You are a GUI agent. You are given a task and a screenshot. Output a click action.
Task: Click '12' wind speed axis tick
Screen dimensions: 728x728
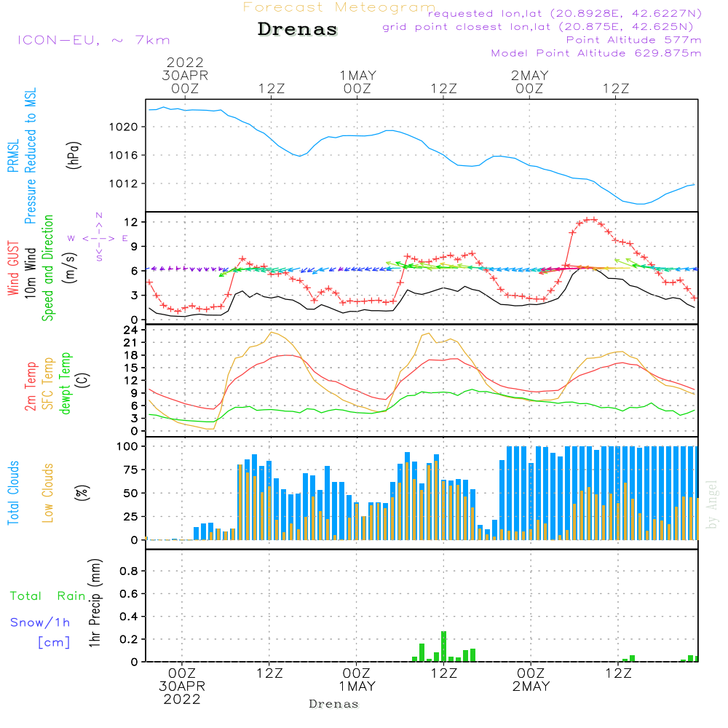pyautogui.click(x=131, y=222)
